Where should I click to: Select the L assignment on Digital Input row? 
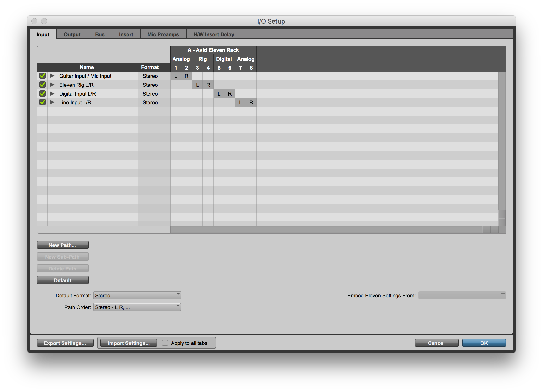click(219, 94)
